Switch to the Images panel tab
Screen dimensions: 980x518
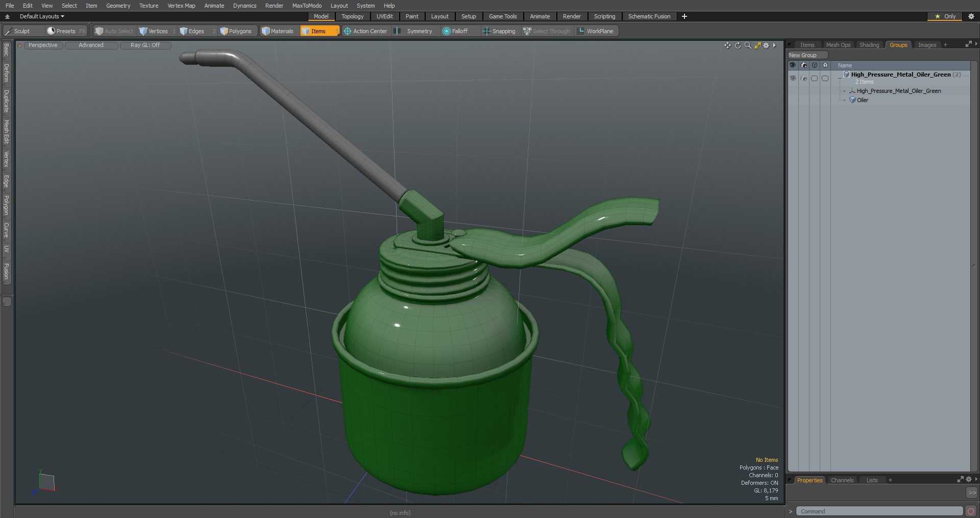coord(927,45)
